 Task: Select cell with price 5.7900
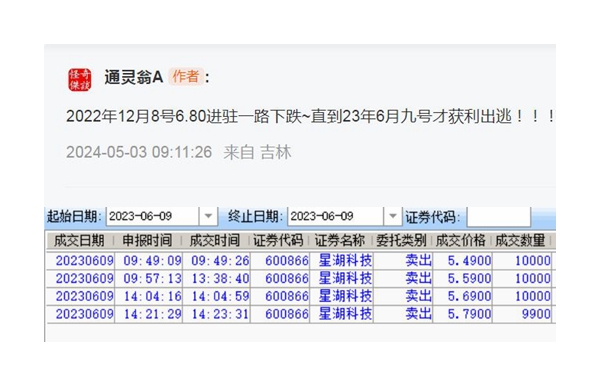(462, 314)
